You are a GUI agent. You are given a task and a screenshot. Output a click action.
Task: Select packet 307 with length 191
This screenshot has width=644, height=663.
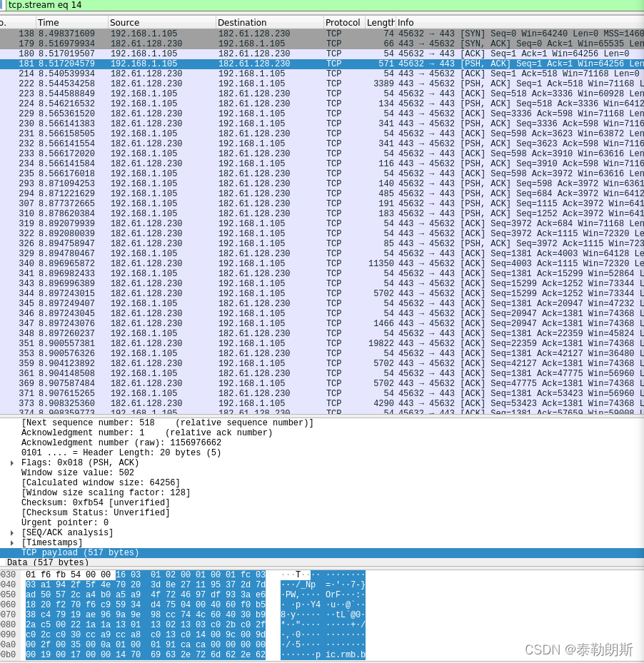click(322, 203)
